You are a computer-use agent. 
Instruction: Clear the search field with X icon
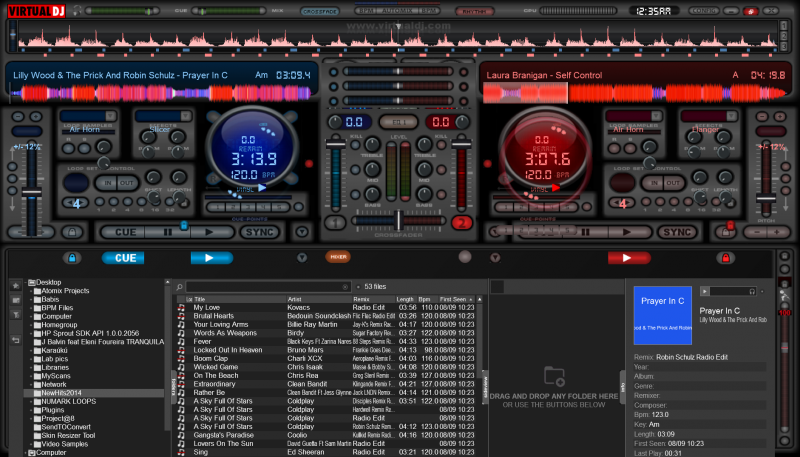pyautogui.click(x=345, y=287)
